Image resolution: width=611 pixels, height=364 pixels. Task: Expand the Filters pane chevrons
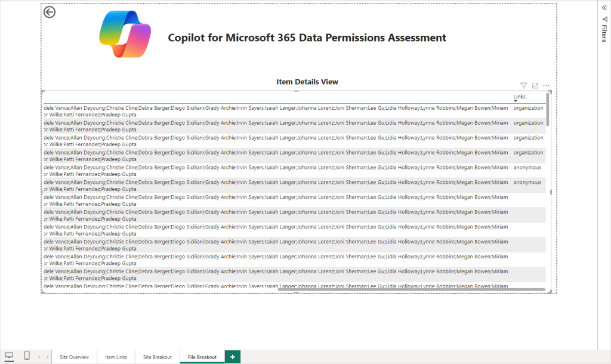(604, 7)
